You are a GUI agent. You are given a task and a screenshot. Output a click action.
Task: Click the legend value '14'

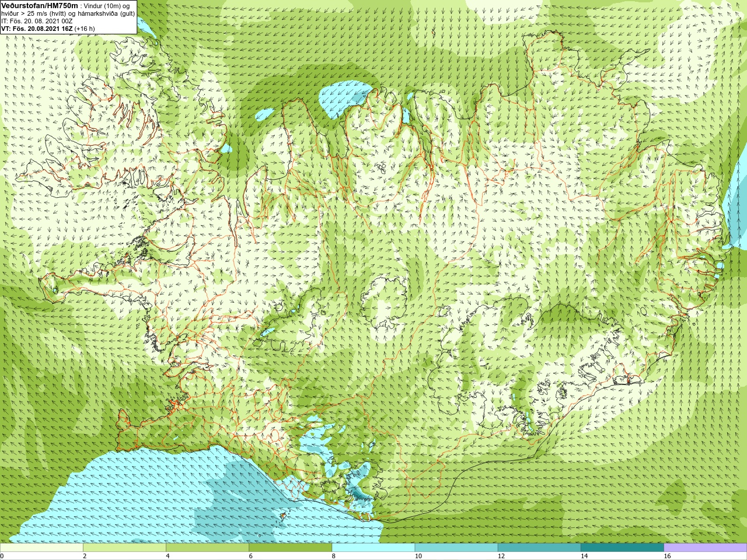pos(584,556)
